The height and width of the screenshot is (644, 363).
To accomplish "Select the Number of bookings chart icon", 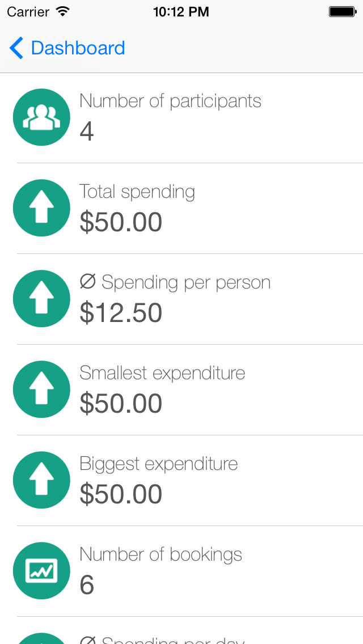I will tap(41, 571).
